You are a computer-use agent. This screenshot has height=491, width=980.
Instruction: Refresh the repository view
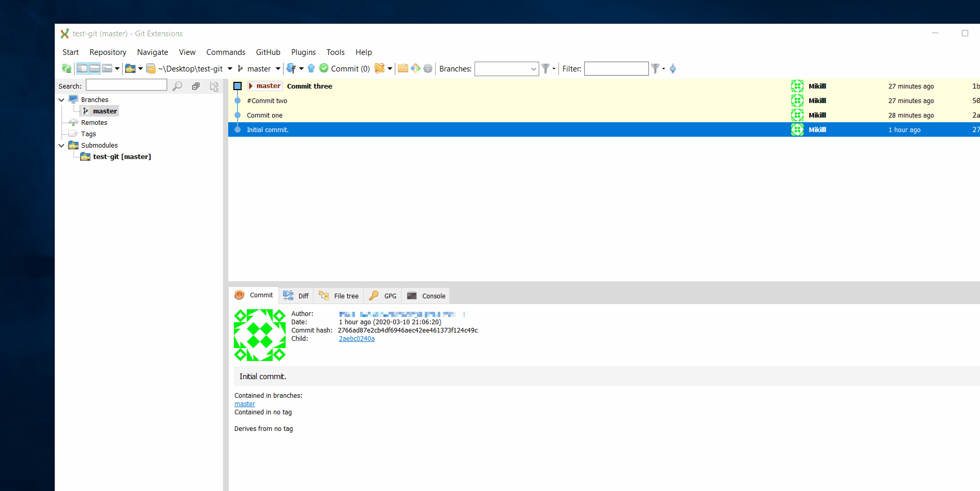tap(67, 68)
